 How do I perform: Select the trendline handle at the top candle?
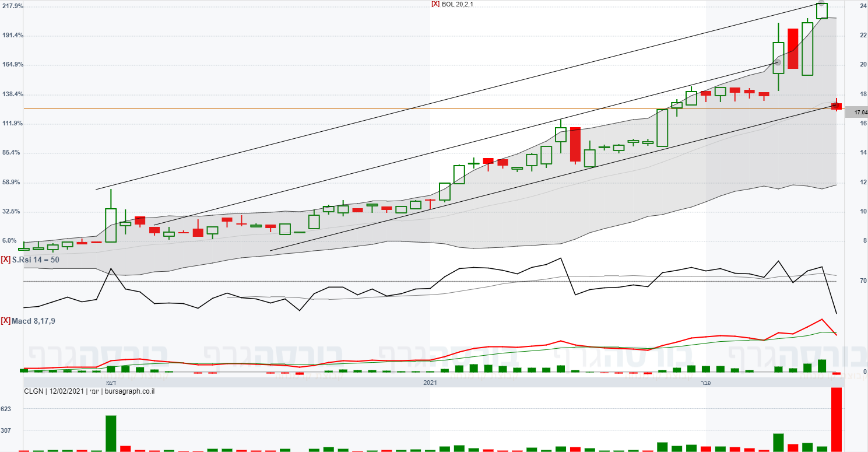(822, 3)
